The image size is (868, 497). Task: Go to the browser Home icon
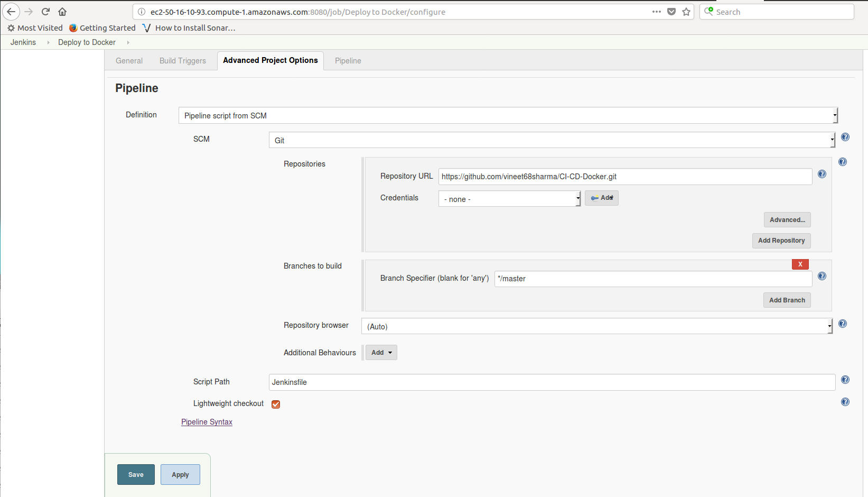62,12
